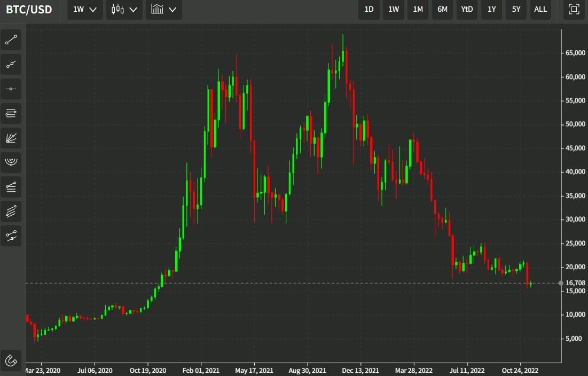Click the 50,000 price axis label
The image size is (588, 376).
(x=575, y=124)
